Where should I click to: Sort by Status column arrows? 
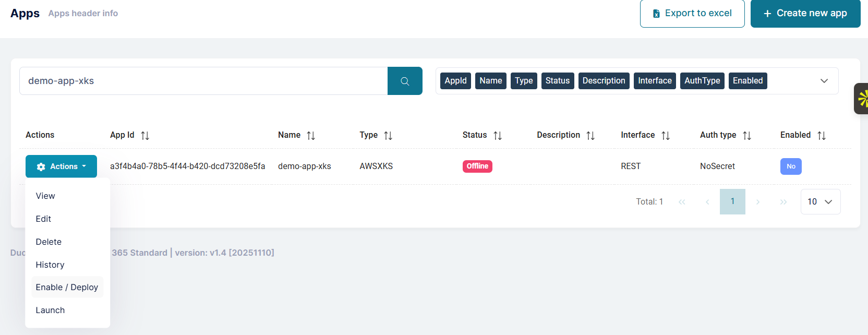[x=498, y=136]
